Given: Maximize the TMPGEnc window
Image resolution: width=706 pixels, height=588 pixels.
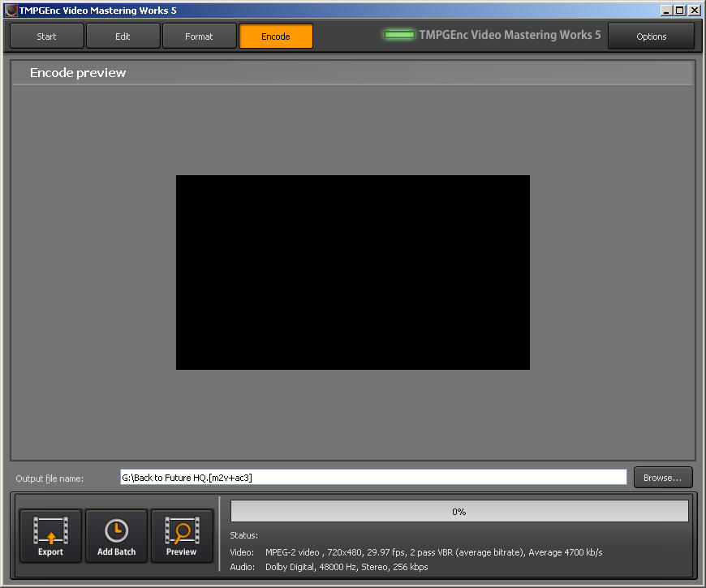Looking at the screenshot, I should click(x=680, y=11).
